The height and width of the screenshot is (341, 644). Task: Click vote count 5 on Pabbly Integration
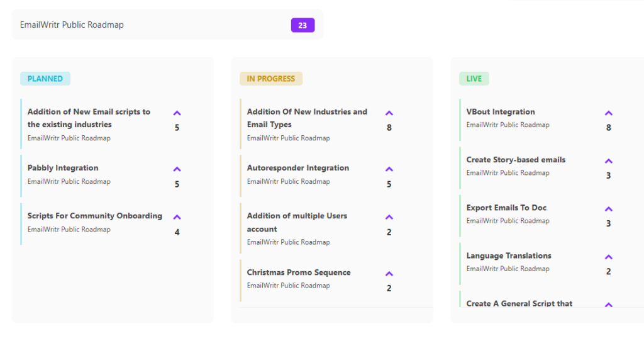(177, 184)
